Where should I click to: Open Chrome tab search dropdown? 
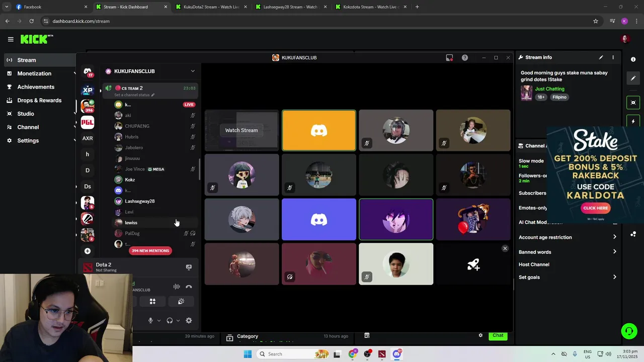pyautogui.click(x=7, y=7)
